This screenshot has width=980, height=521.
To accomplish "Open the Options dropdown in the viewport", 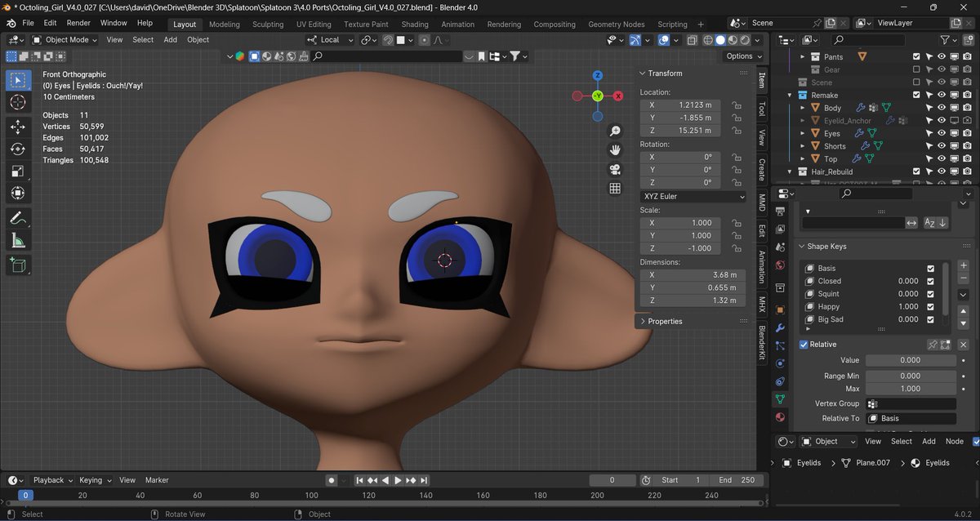I will pyautogui.click(x=744, y=56).
